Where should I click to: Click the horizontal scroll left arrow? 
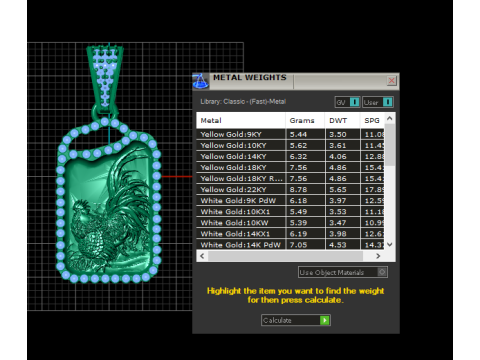[x=202, y=256]
